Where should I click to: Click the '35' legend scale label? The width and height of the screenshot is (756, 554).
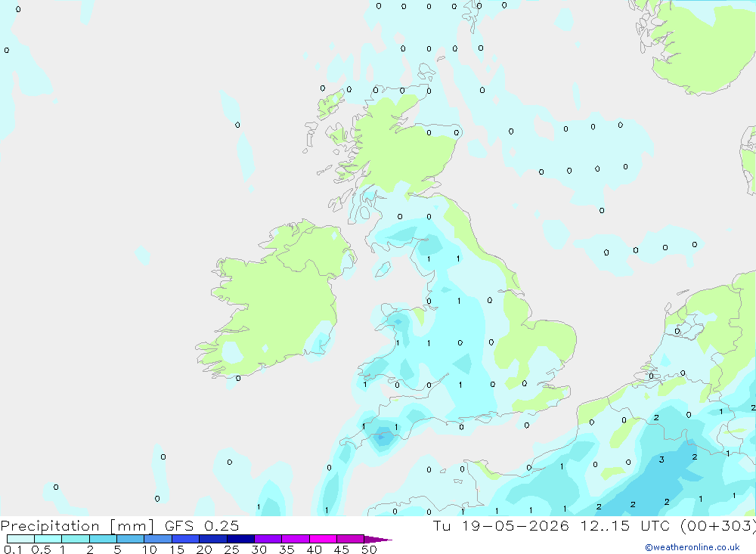[x=287, y=549]
